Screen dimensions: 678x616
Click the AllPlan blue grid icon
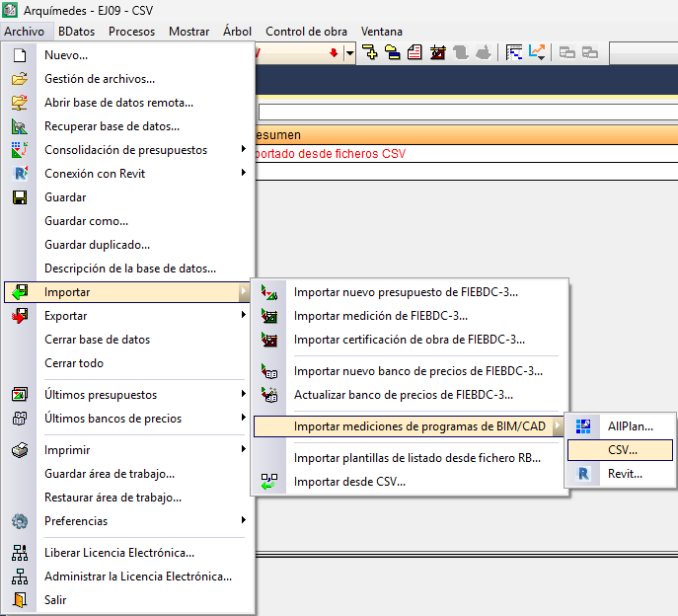coord(583,426)
